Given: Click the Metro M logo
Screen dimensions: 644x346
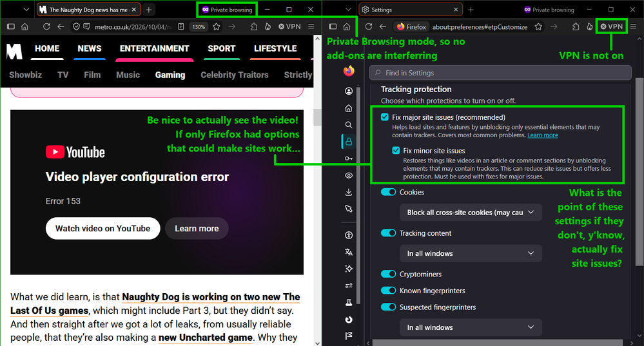Looking at the screenshot, I should [14, 52].
